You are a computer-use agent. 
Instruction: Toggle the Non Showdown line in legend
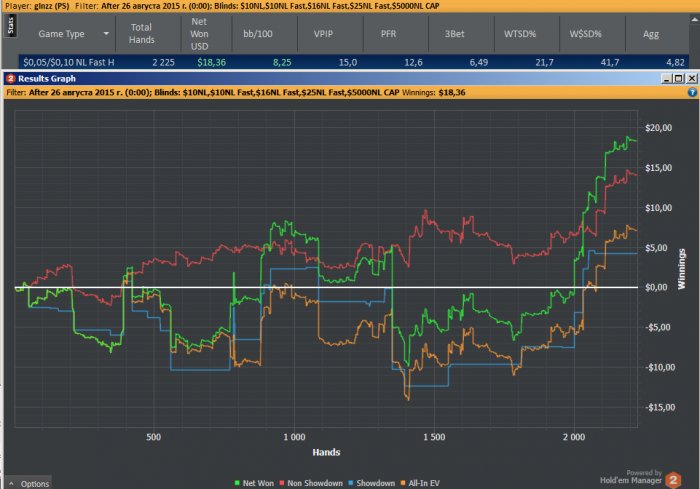point(306,482)
